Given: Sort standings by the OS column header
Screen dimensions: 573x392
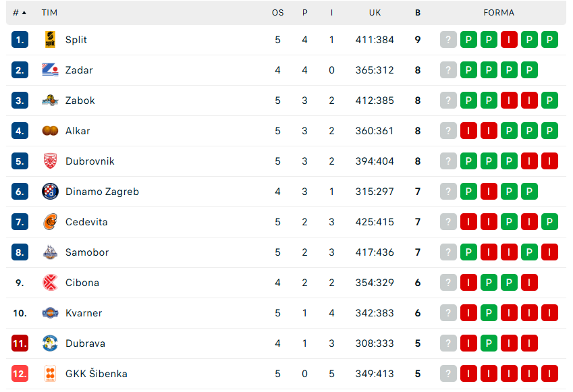Looking at the screenshot, I should [277, 13].
